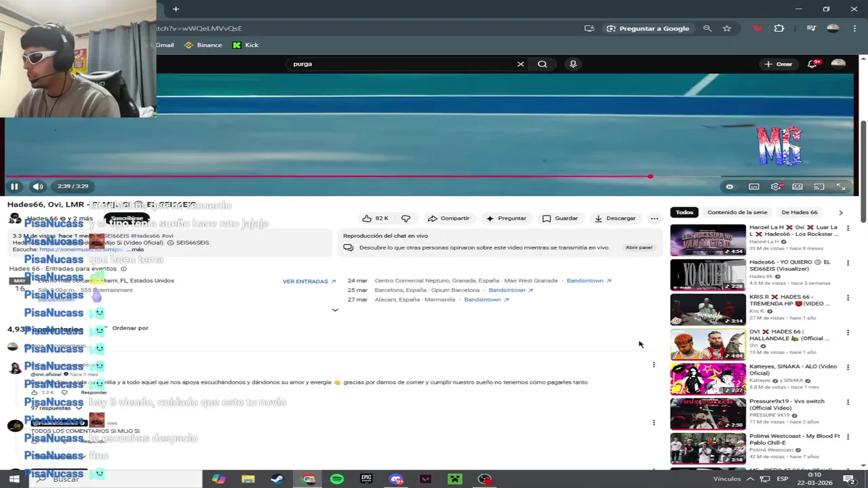Viewport: 868px width, 488px height.
Task: Click Preguntar a Google lens button
Action: point(648,28)
